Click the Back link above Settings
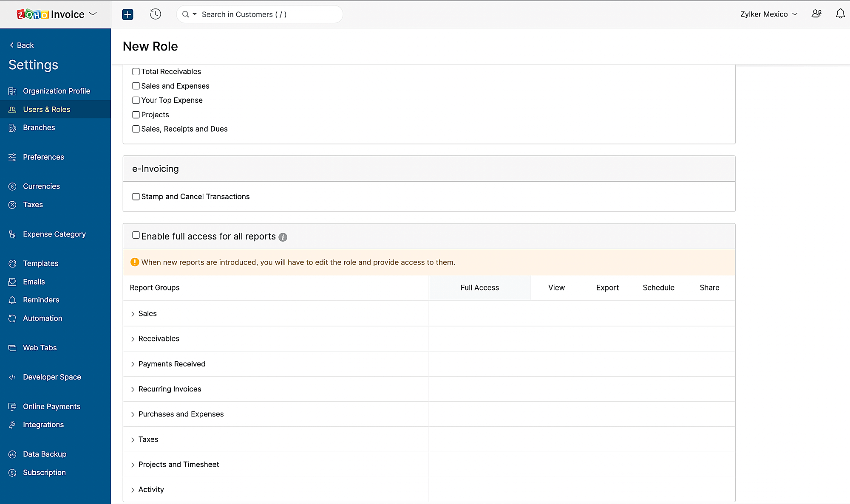Viewport: 850px width, 504px height. click(x=21, y=45)
